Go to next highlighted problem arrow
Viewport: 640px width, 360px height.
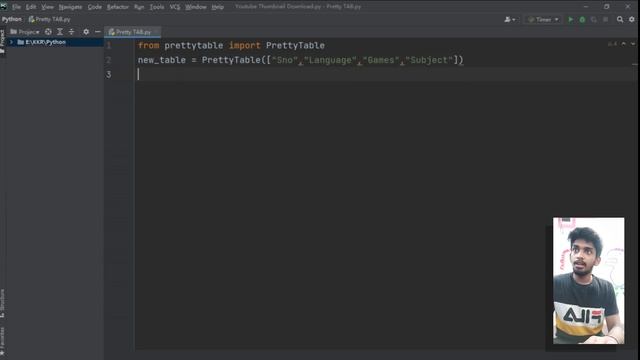pyautogui.click(x=633, y=44)
